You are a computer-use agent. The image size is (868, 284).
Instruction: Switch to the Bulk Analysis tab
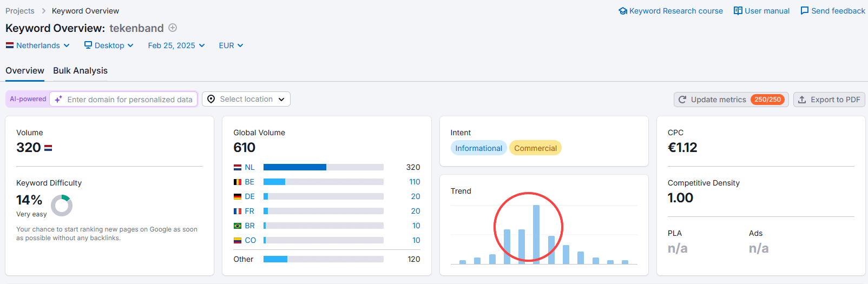pos(80,70)
